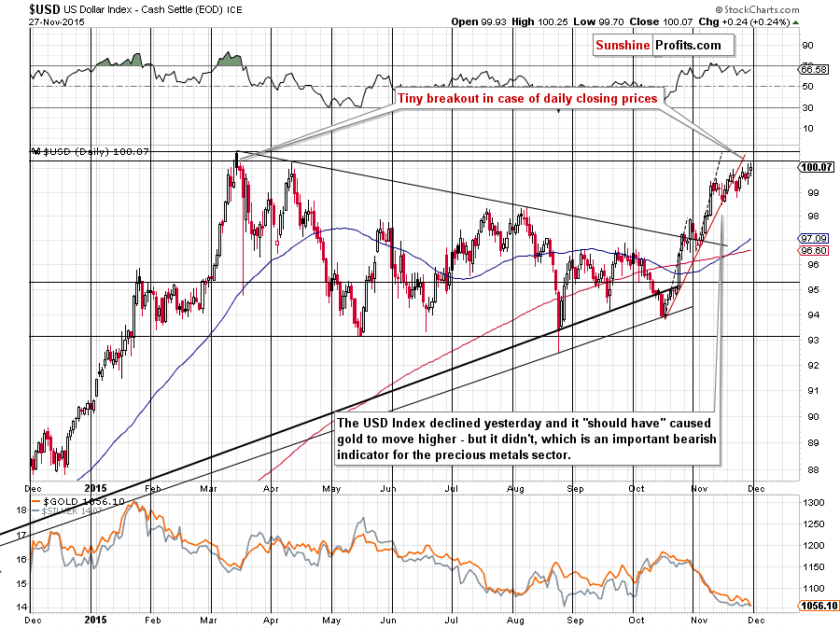Click the $USD ticker symbol in the title
Screen dimensions: 840x628
pyautogui.click(x=45, y=9)
